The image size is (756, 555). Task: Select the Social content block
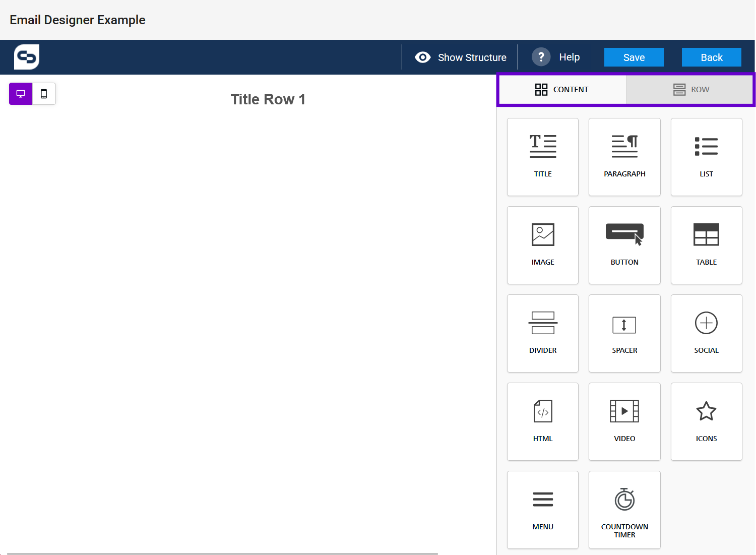(x=706, y=333)
